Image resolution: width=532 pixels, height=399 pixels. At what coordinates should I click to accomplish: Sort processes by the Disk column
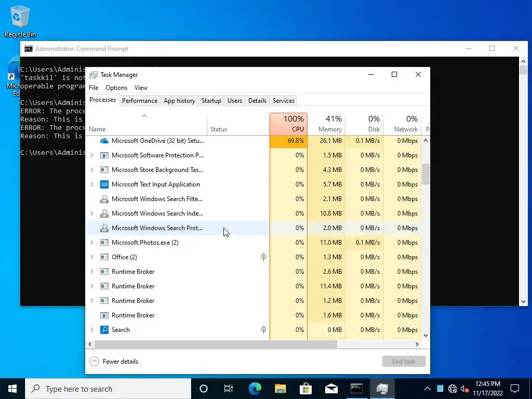tap(364, 124)
